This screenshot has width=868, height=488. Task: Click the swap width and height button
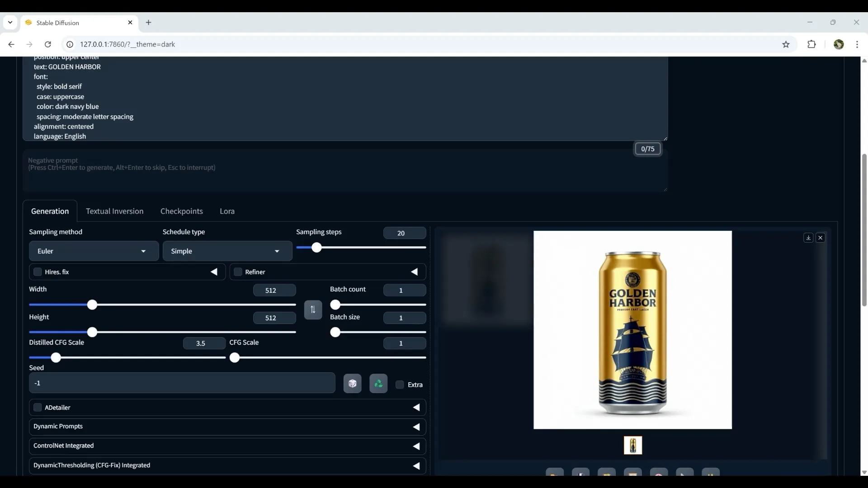point(313,310)
